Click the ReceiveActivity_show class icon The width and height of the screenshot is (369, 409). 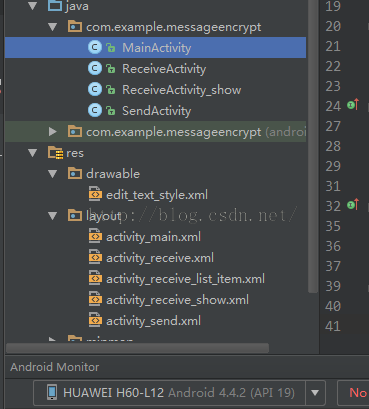tap(95, 89)
